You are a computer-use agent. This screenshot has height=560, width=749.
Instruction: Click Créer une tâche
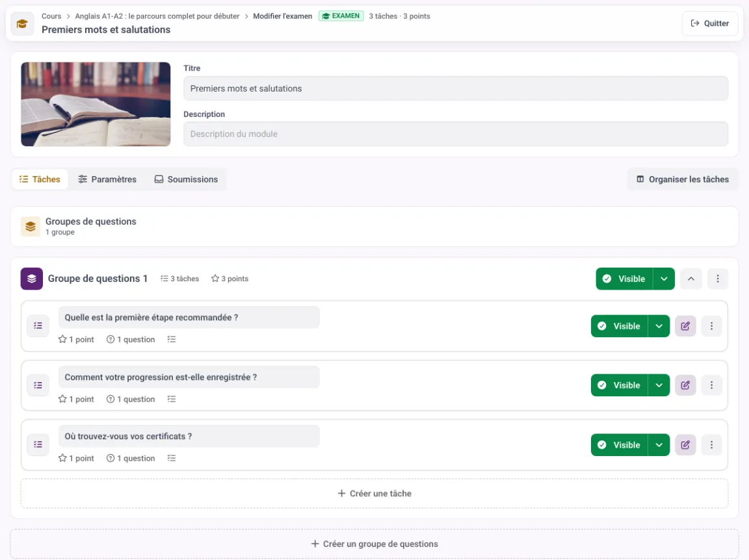click(374, 494)
